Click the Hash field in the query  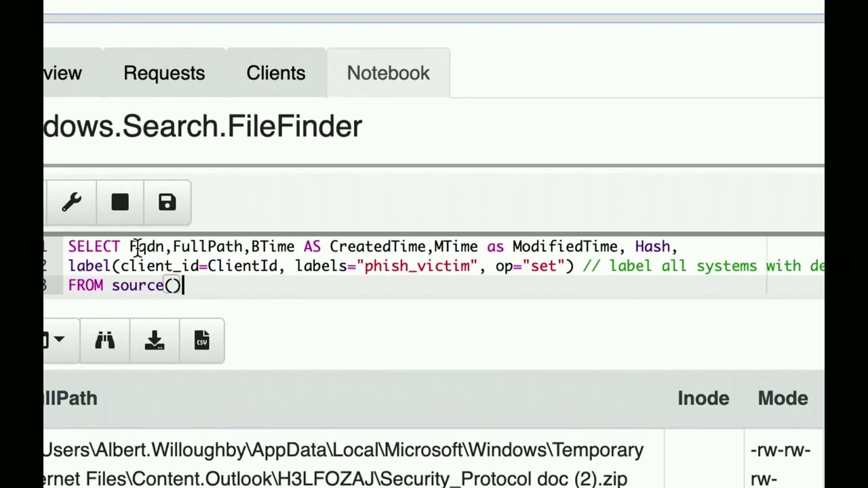652,247
